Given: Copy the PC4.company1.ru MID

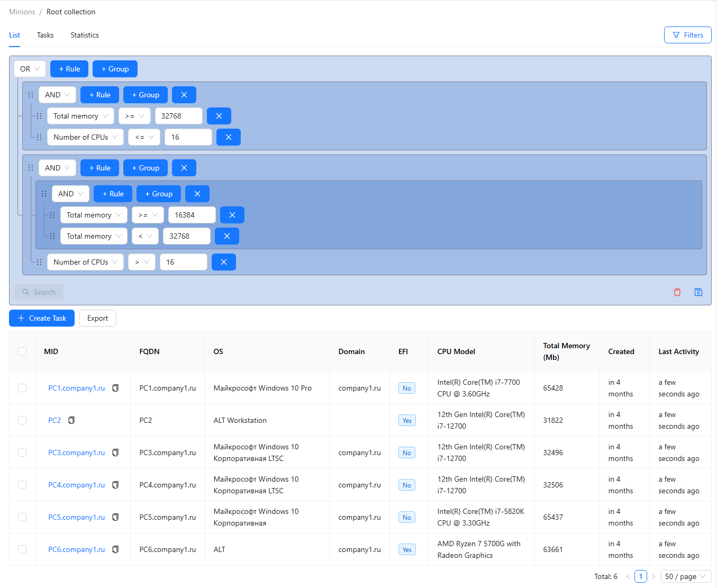Looking at the screenshot, I should coord(115,485).
